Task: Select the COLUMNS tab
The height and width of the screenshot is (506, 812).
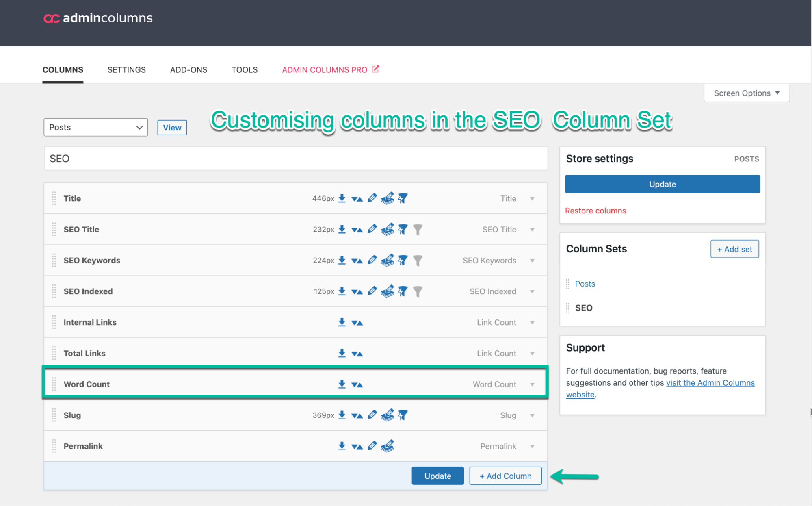Action: point(63,69)
